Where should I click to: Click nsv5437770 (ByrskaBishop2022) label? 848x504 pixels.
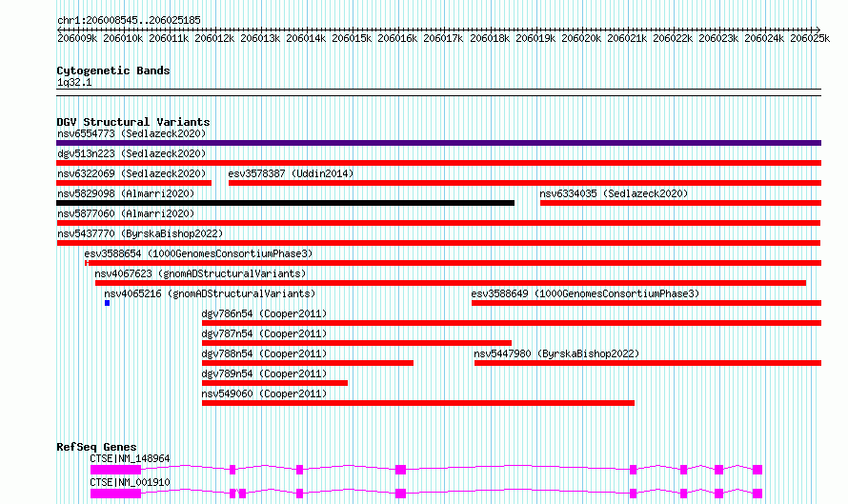click(140, 233)
